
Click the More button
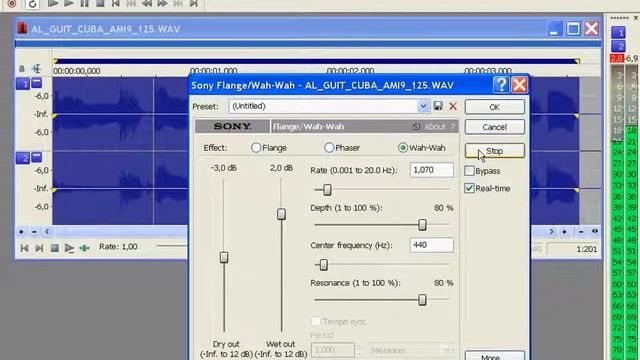[494, 356]
